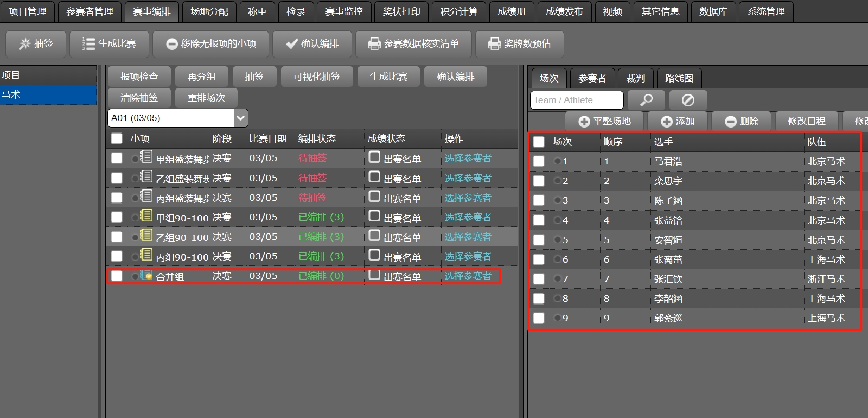Image resolution: width=868 pixels, height=418 pixels.
Task: Select the checkbox for athlete 马君浩
Action: pyautogui.click(x=539, y=161)
